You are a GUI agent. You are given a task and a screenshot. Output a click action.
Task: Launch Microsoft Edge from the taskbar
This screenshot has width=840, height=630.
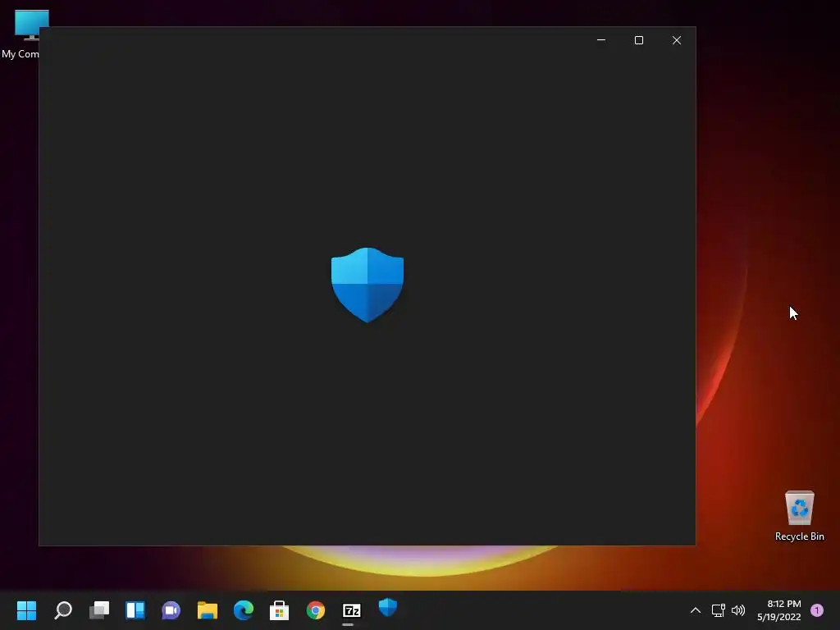(x=243, y=610)
